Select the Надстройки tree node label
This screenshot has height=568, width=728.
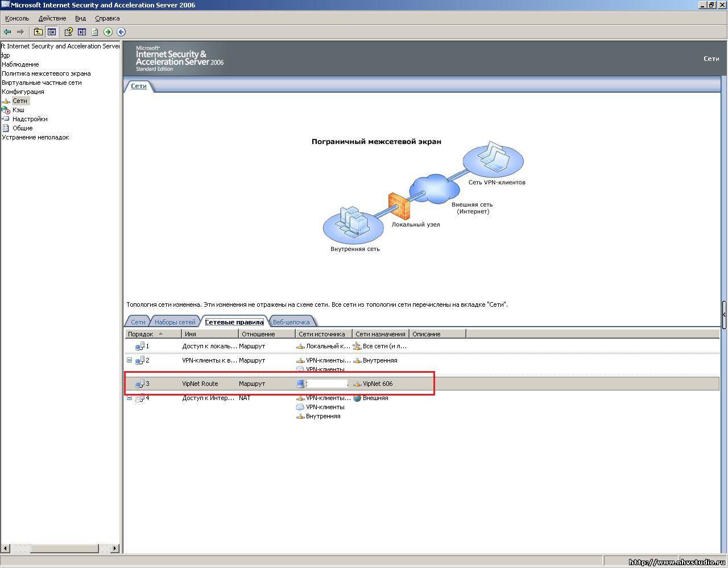pos(30,119)
